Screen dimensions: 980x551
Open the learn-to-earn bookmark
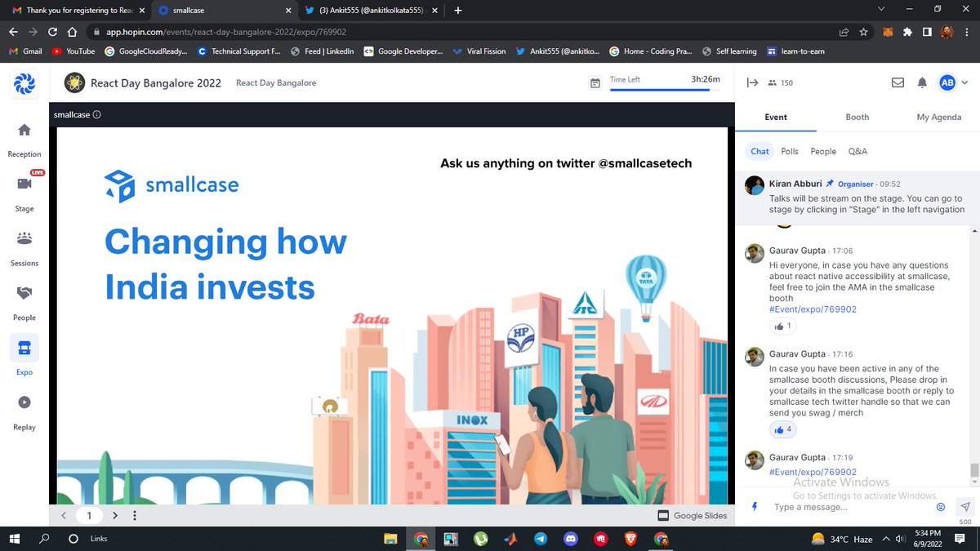pos(797,51)
